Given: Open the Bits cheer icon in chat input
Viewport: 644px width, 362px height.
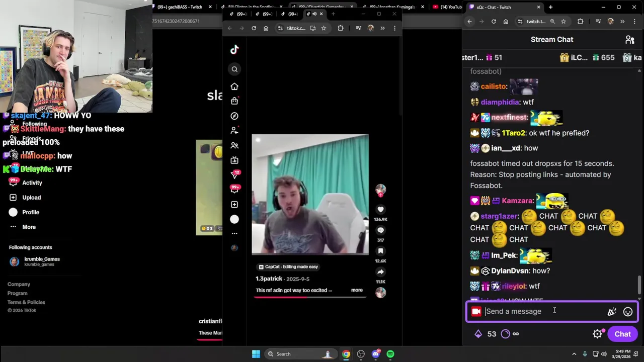Looking at the screenshot, I should pyautogui.click(x=612, y=312).
